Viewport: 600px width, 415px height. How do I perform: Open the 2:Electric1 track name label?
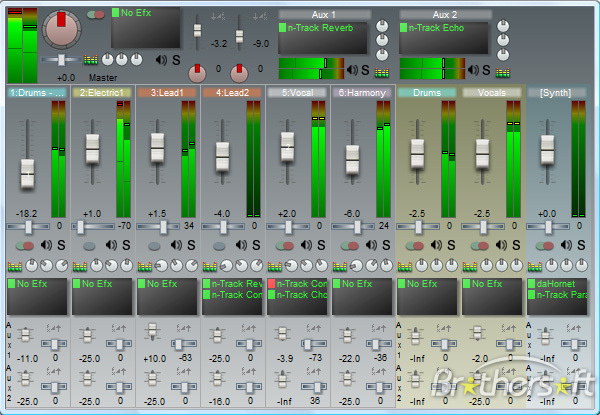tap(102, 93)
